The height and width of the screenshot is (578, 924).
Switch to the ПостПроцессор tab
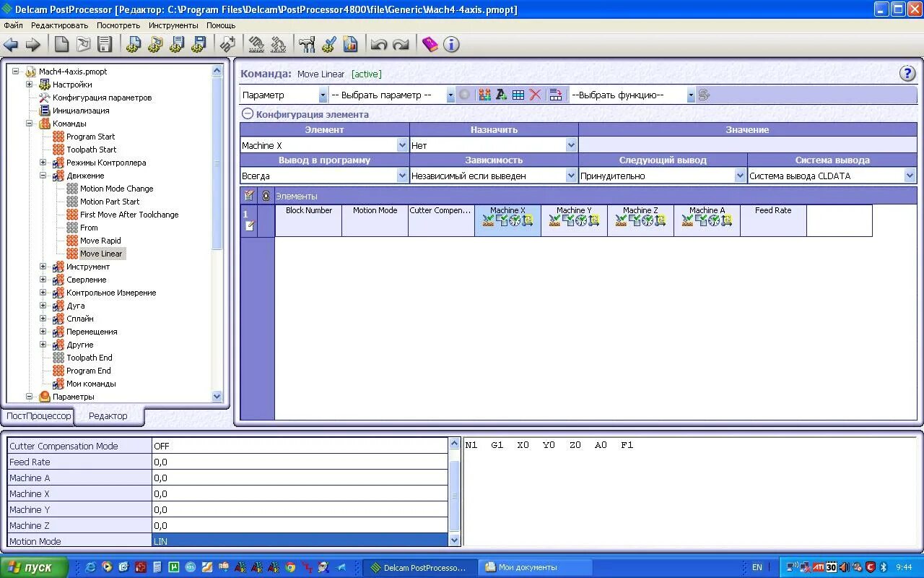pyautogui.click(x=39, y=416)
